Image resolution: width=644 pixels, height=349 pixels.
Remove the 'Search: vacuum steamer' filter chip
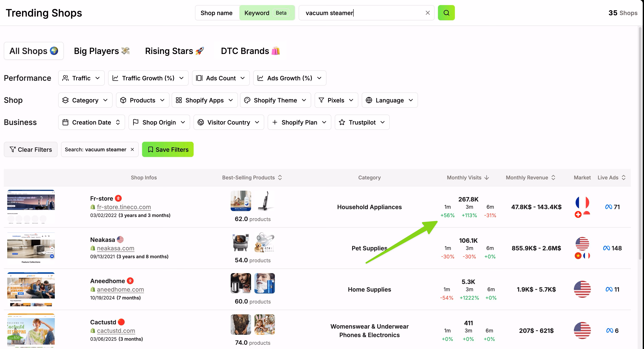132,149
